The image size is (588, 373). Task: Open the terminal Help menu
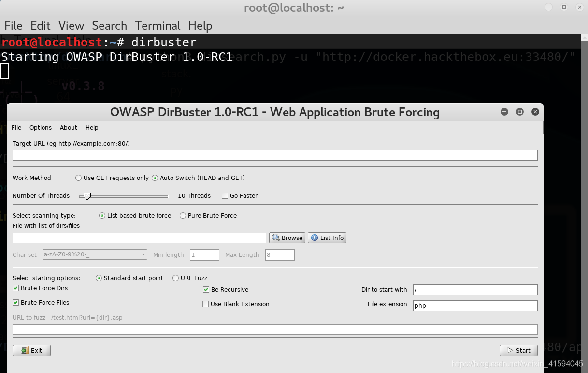200,26
